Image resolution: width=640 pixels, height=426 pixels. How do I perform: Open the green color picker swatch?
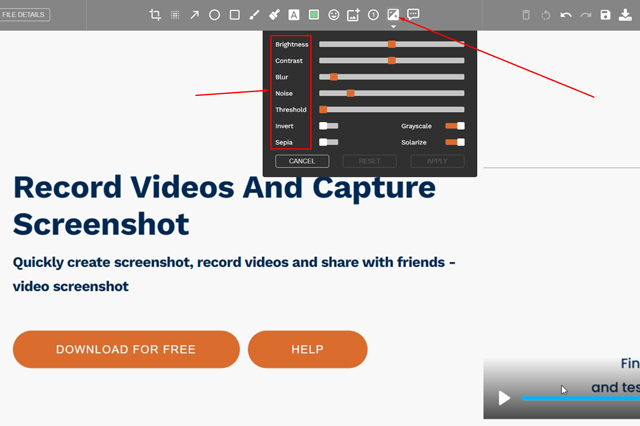coord(314,15)
